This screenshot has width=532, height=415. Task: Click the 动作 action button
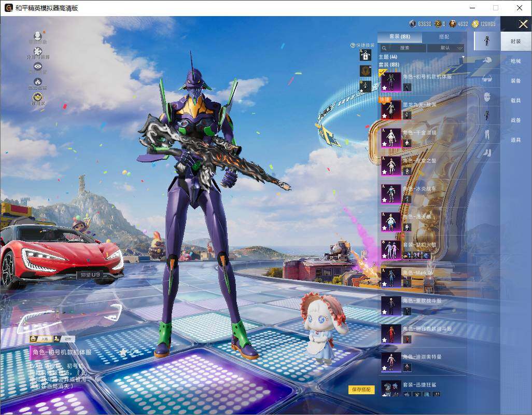64,339
